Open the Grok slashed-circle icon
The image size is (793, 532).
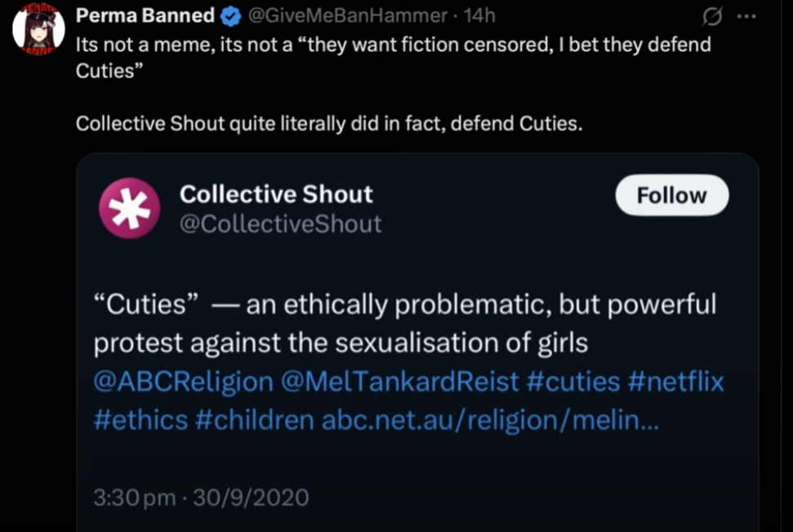tap(712, 16)
